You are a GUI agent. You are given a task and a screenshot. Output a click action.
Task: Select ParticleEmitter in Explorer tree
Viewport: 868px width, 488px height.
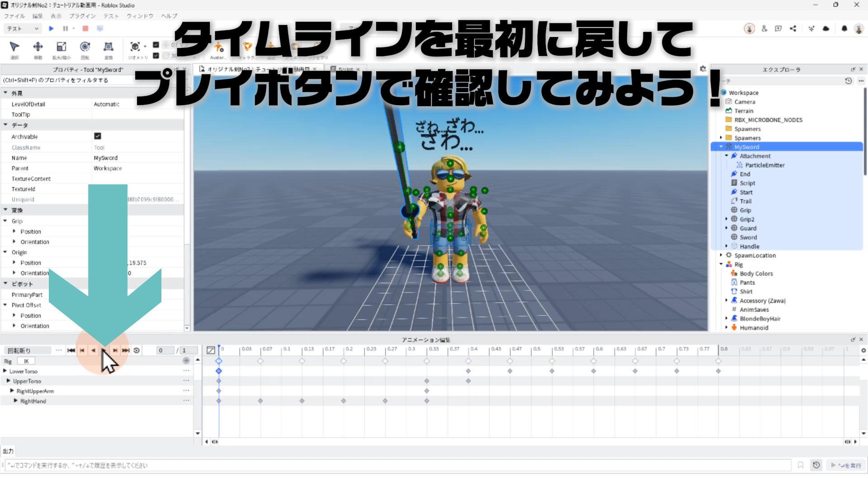tap(764, 165)
